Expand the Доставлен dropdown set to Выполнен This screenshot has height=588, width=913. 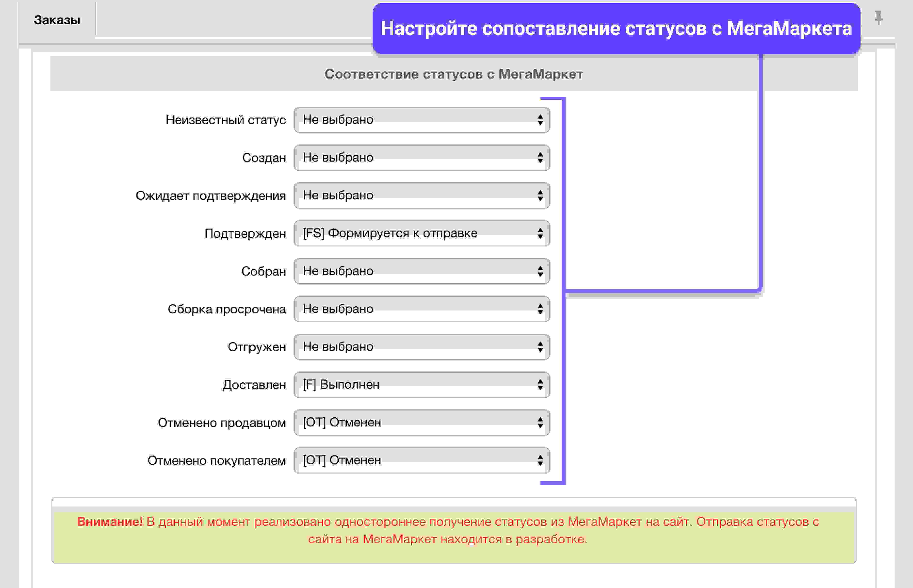(x=422, y=384)
